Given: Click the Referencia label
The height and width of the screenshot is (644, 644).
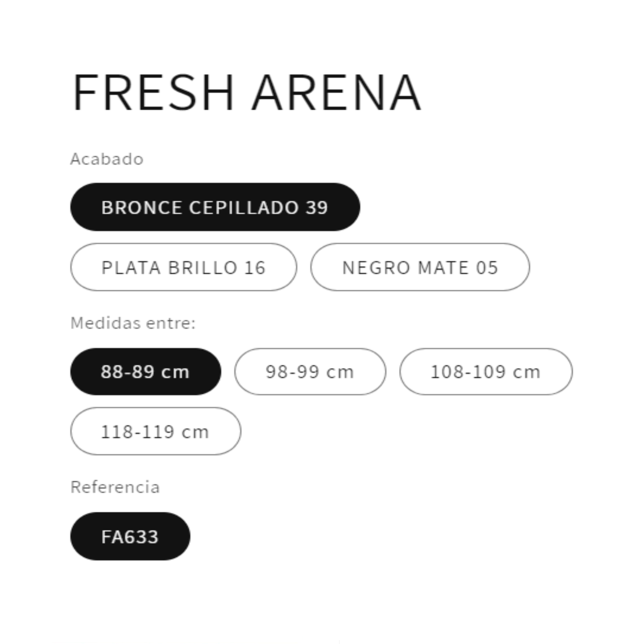Looking at the screenshot, I should point(115,487).
